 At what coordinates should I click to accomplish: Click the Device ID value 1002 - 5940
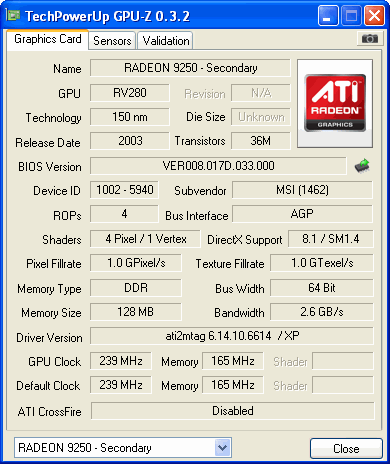[124, 190]
